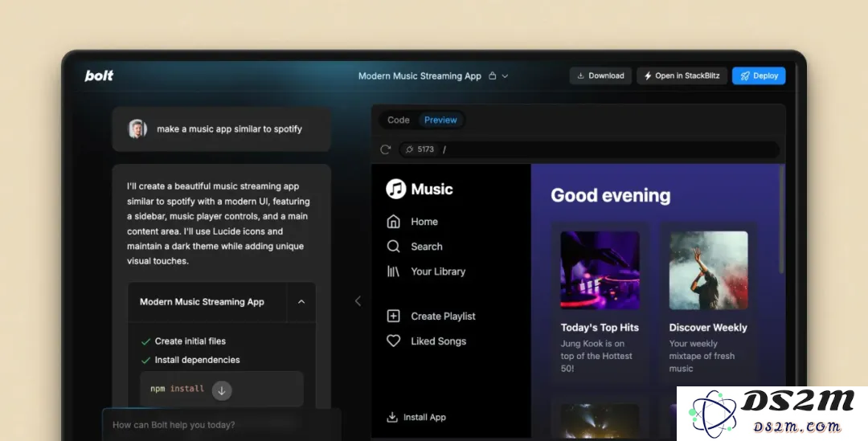
Task: Click the Today's Top Hits title
Action: [600, 328]
